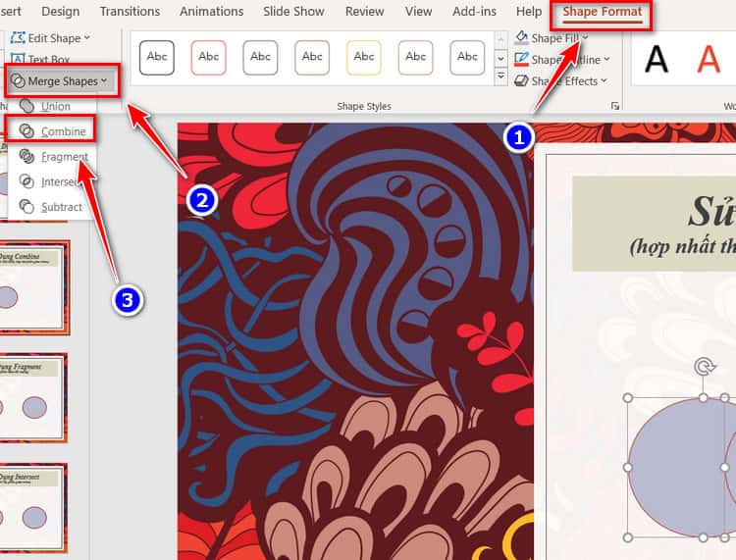Click the circle's top-left resize handle
Image resolution: width=736 pixels, height=560 pixels.
[x=628, y=398]
